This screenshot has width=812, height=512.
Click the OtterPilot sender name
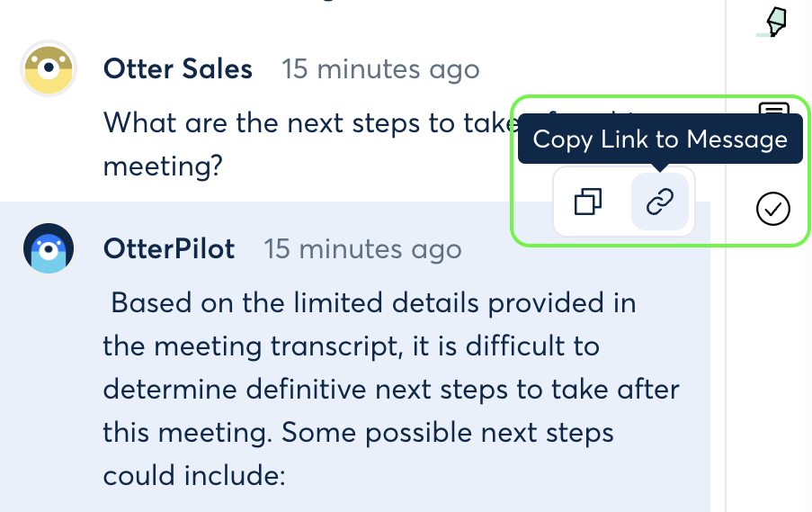(169, 248)
